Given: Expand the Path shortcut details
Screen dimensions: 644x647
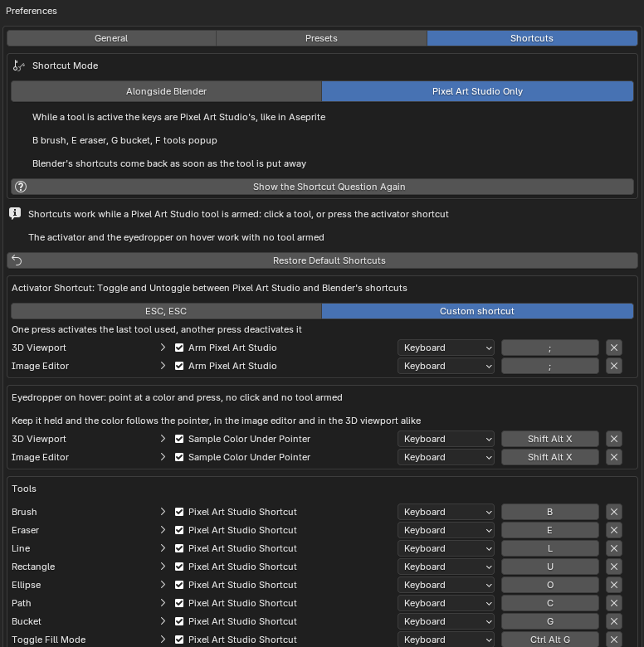Looking at the screenshot, I should click(163, 603).
